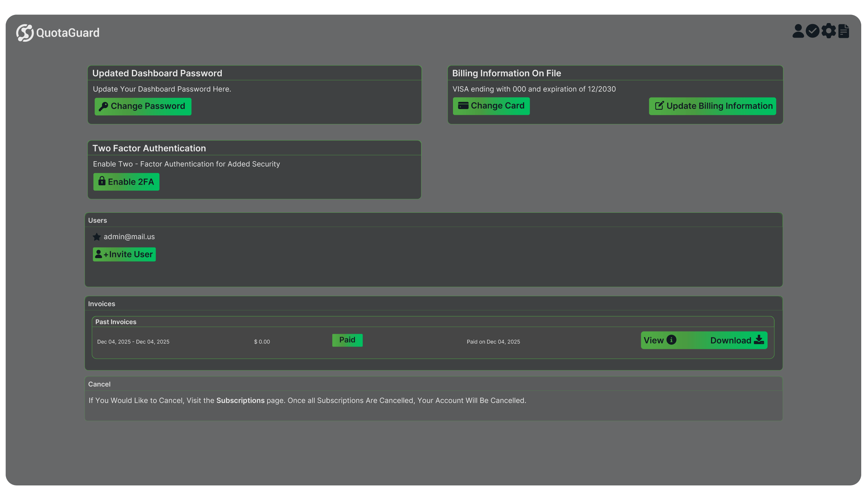868x500 pixels.
Task: Open settings via the gear icon
Action: (x=828, y=31)
